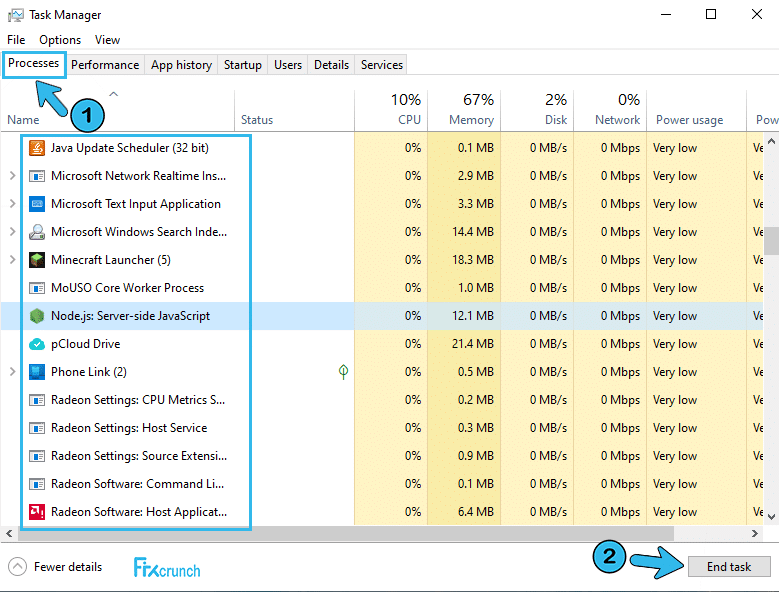Viewport: 779px width, 592px height.
Task: Switch to the Users tab
Action: 288,65
